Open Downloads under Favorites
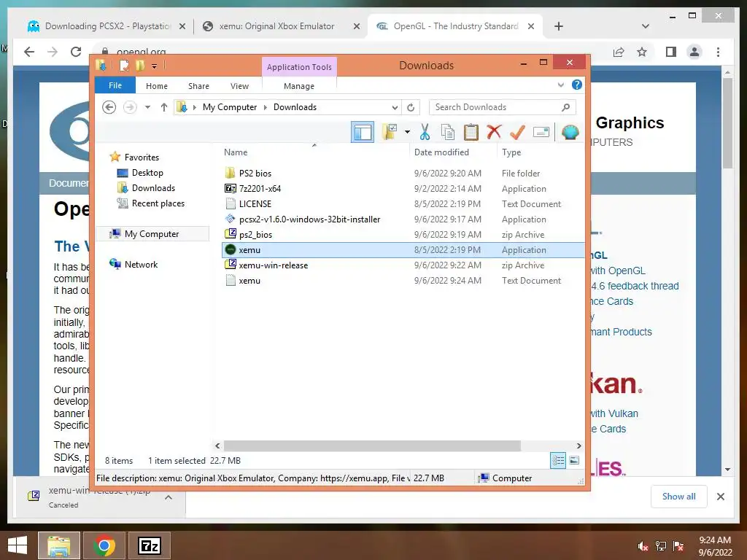This screenshot has width=747, height=560. pos(153,187)
